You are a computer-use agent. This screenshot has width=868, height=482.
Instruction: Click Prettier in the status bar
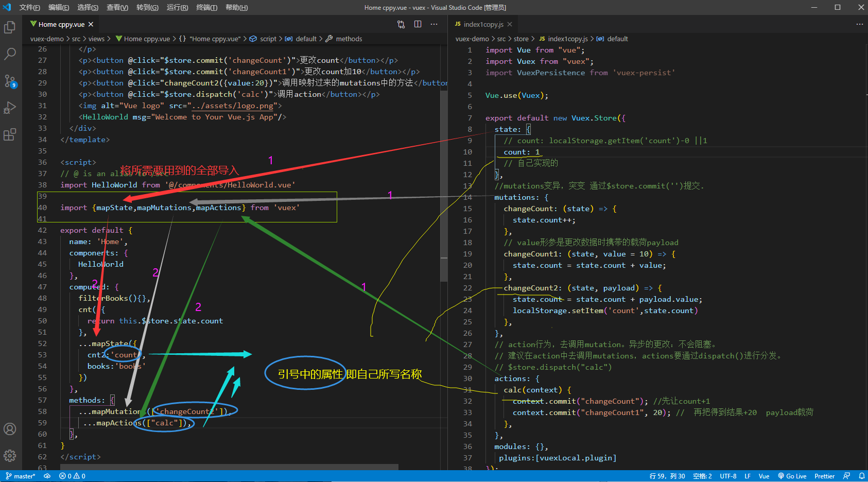click(824, 476)
